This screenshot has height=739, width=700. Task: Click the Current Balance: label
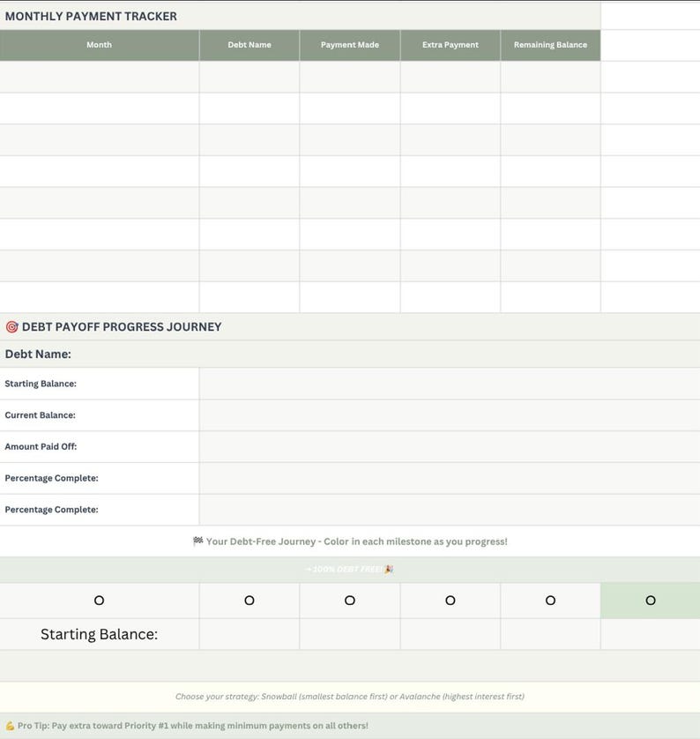(x=40, y=415)
